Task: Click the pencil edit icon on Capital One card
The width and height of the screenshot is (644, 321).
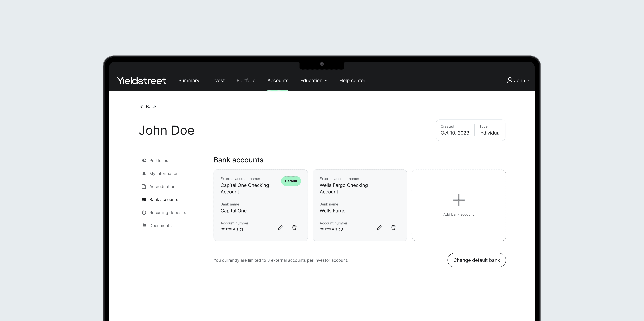Action: [280, 228]
